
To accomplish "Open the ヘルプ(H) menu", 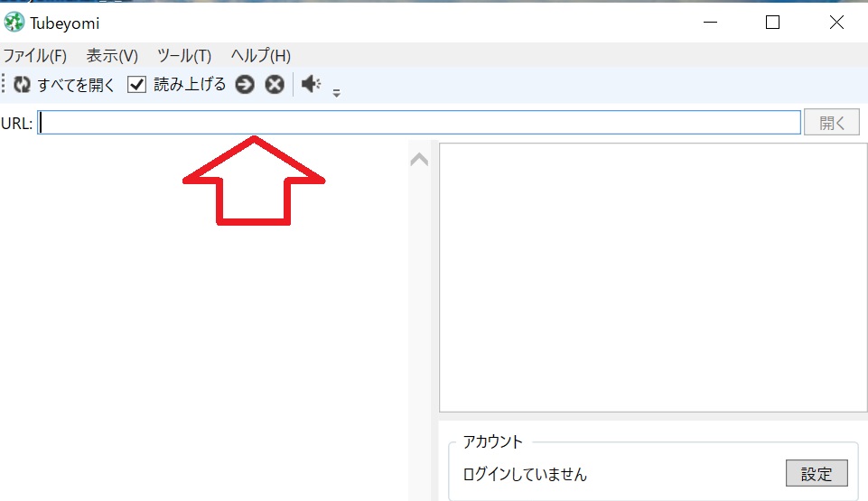I will pyautogui.click(x=261, y=56).
